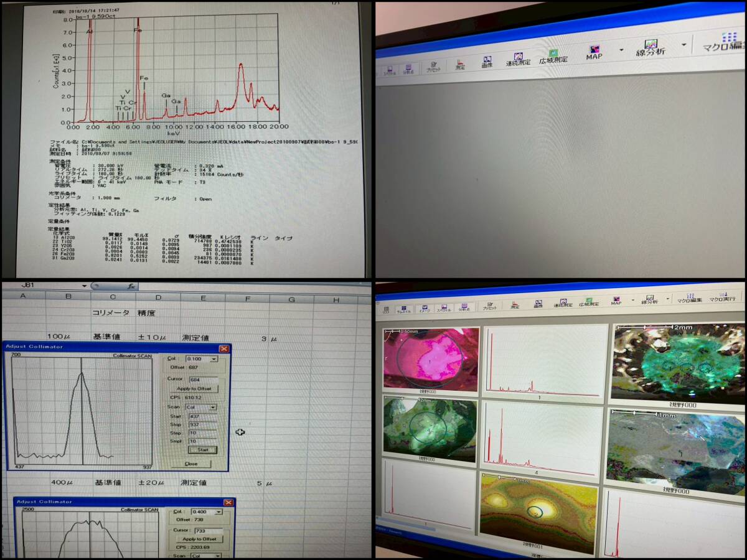This screenshot has width=747, height=560.
Task: Click the Step value field in the collimator dialog
Action: click(x=202, y=433)
